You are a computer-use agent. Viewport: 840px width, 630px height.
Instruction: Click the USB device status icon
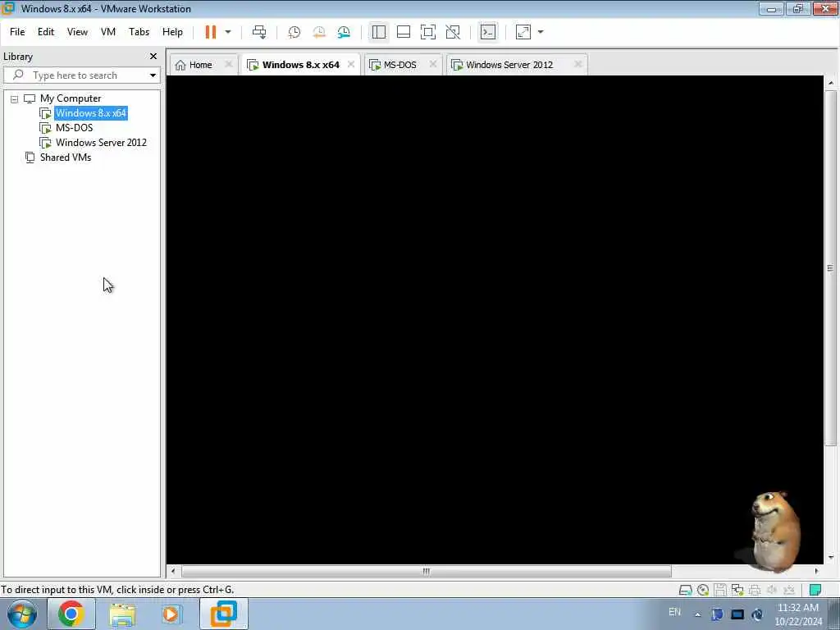(788, 591)
